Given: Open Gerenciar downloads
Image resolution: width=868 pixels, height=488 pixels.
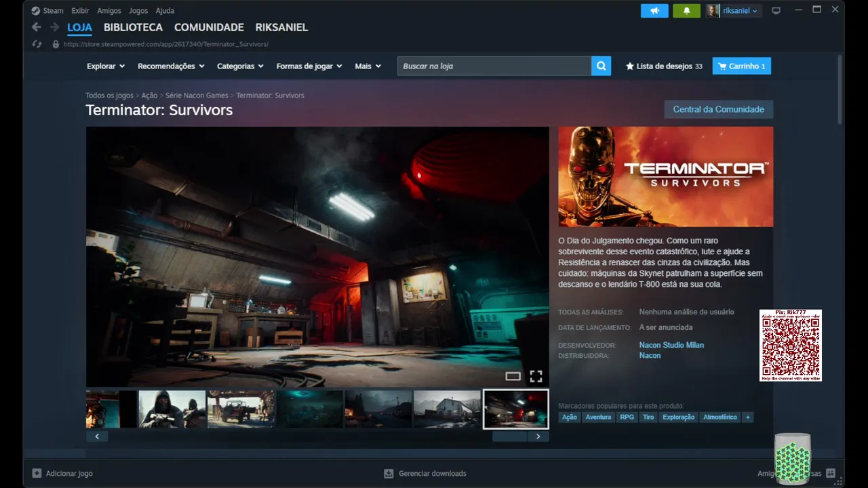Looking at the screenshot, I should (x=425, y=473).
